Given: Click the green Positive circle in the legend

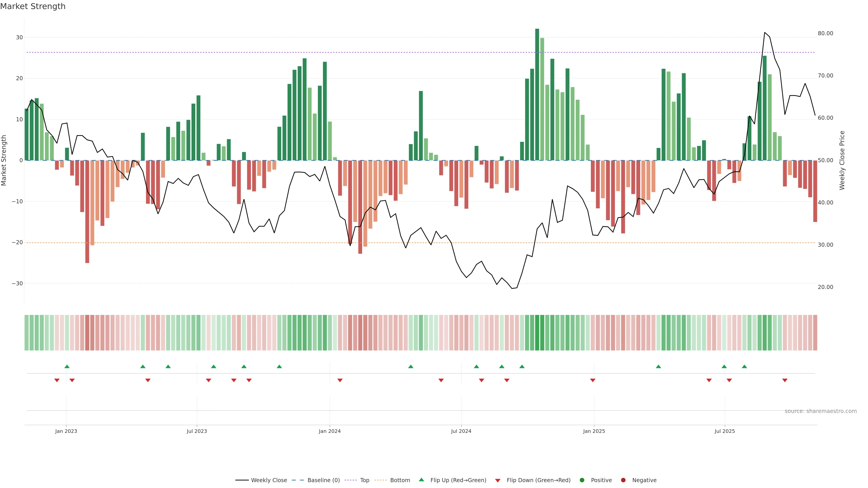Looking at the screenshot, I should pos(582,480).
